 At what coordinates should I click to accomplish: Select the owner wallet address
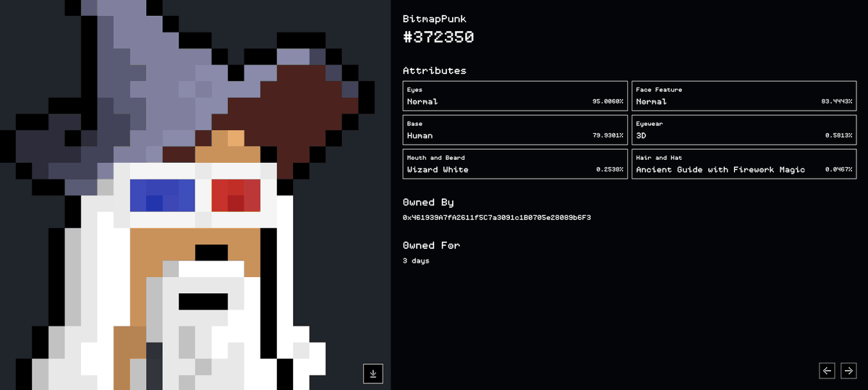point(497,217)
